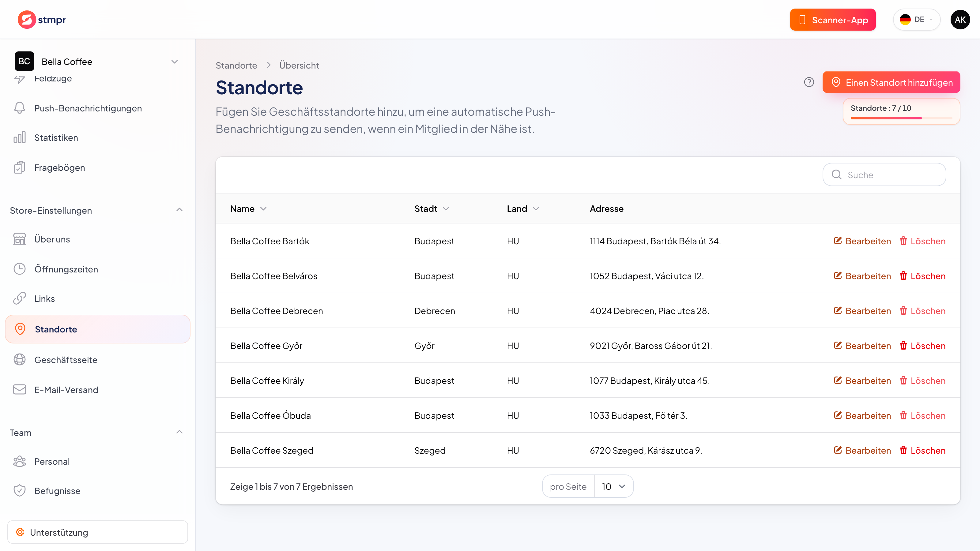Open Befugnisse in the Team section

coord(98,490)
